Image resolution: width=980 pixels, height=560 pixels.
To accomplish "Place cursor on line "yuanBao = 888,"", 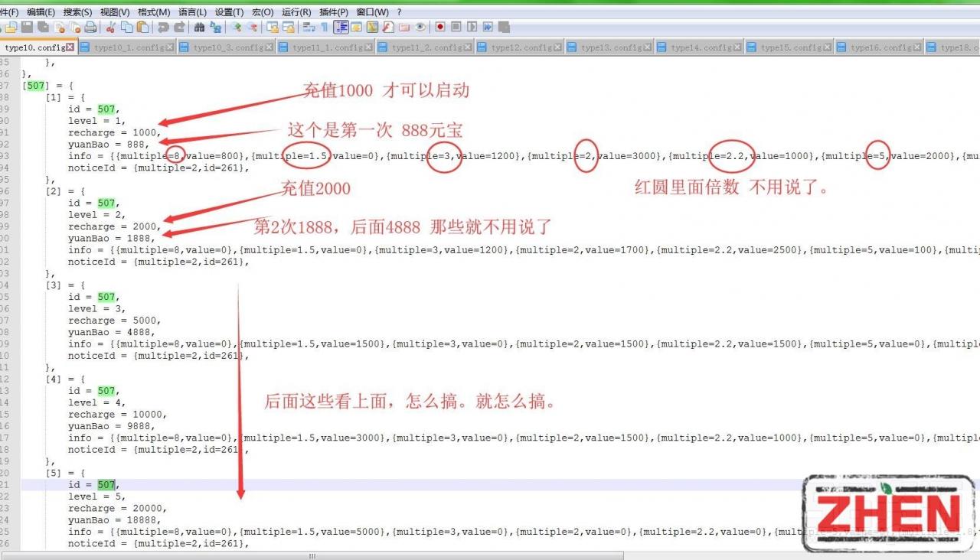I will click(109, 145).
